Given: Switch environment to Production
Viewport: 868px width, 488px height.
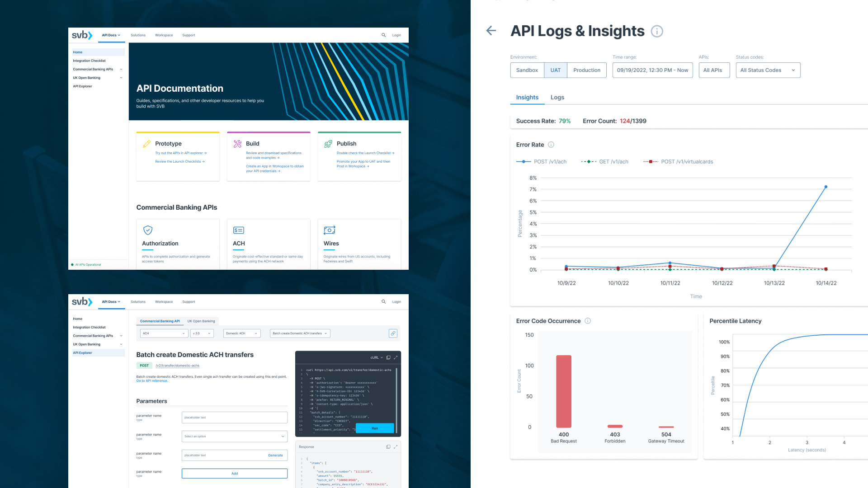Looking at the screenshot, I should (586, 70).
